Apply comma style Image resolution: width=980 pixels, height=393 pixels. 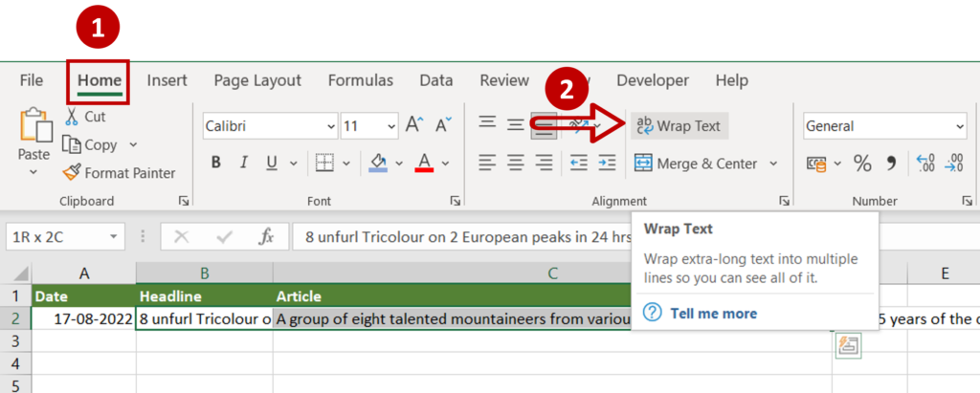tap(892, 164)
